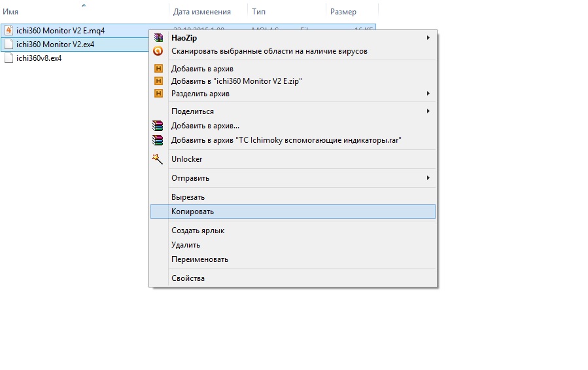588x370 pixels.
Task: Choose 'Вырезать' from context menu
Action: [x=293, y=197]
